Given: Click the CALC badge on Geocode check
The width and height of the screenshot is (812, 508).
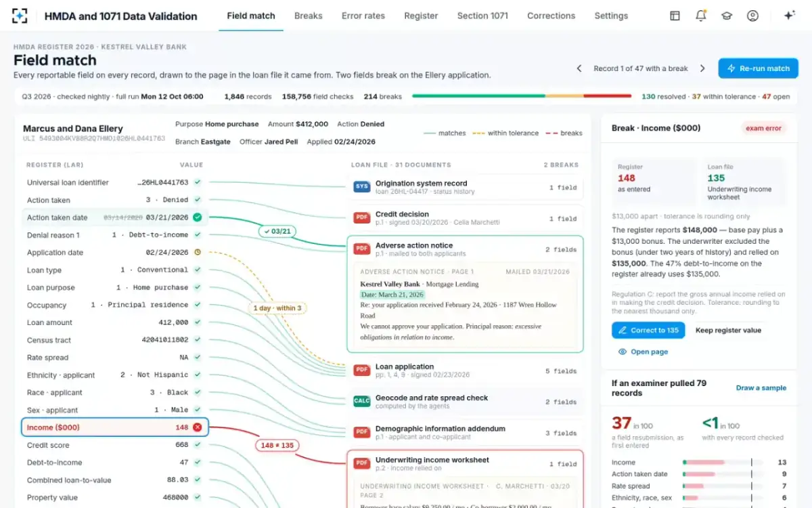Looking at the screenshot, I should point(361,402).
